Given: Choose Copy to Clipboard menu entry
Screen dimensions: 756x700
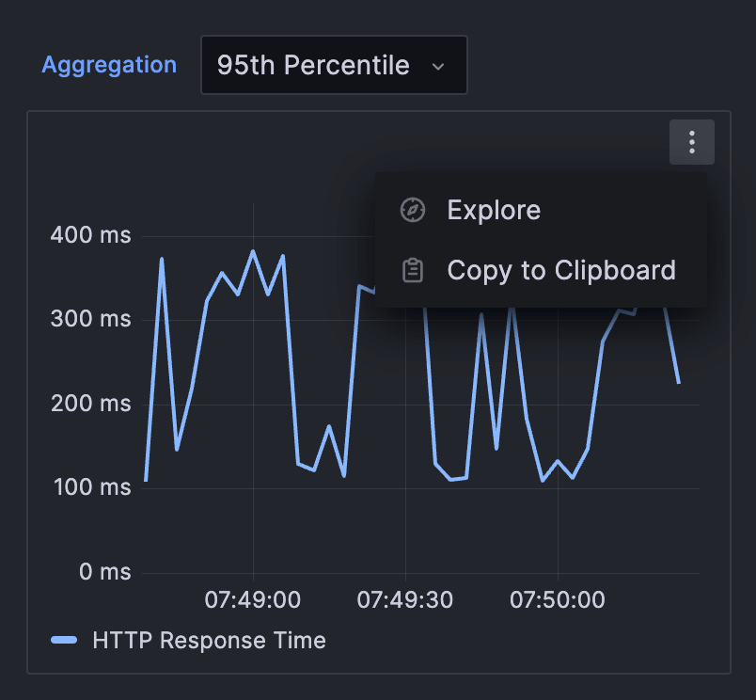Looking at the screenshot, I should coord(561,270).
